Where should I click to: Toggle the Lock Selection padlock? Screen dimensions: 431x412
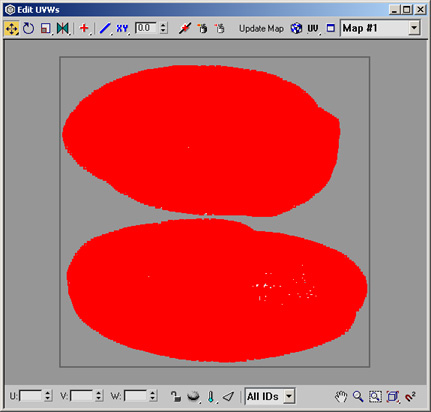176,396
